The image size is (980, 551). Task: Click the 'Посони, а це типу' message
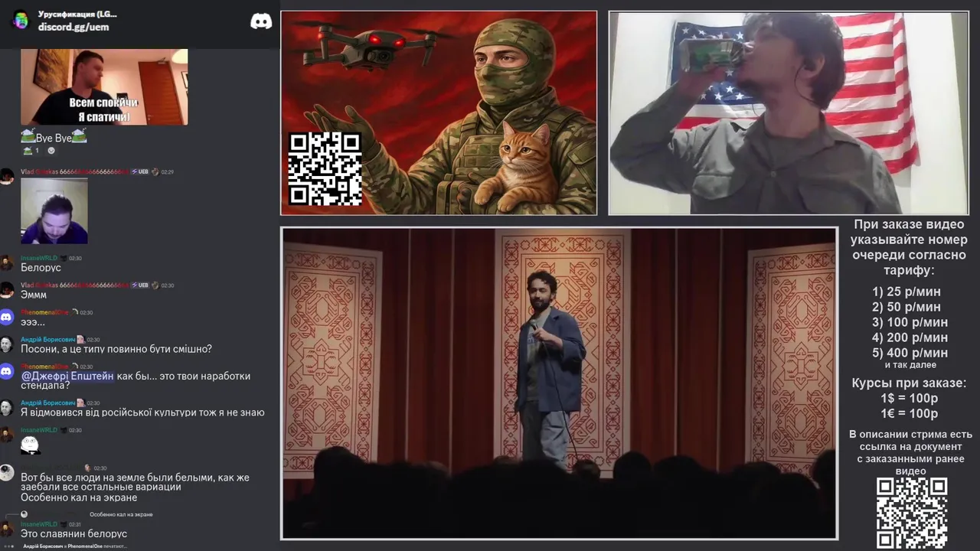coord(116,349)
